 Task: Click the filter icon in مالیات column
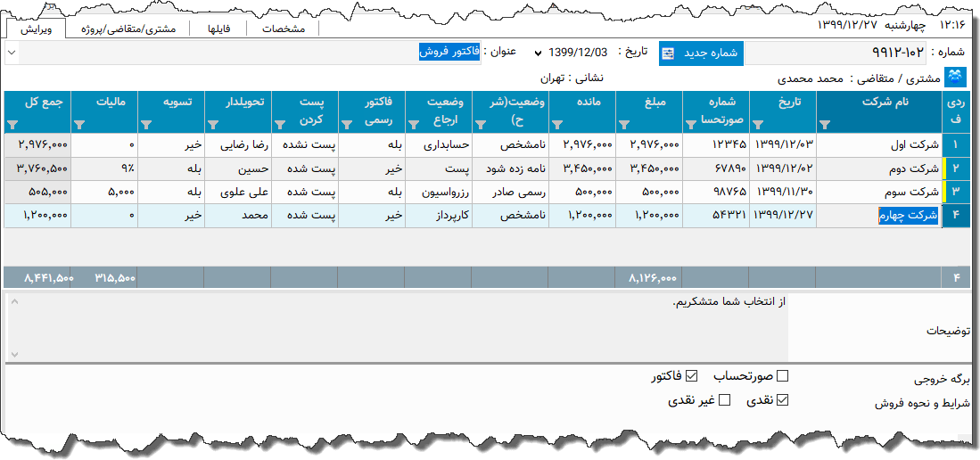point(78,125)
